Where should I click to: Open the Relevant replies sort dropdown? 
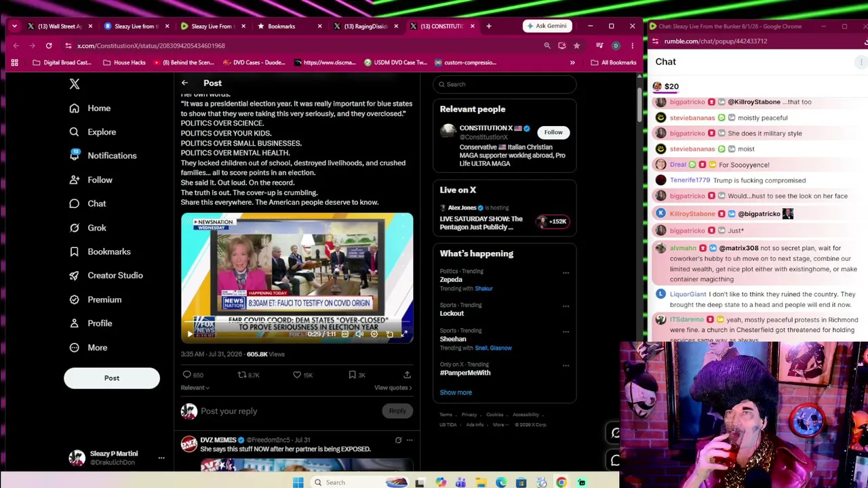point(195,388)
